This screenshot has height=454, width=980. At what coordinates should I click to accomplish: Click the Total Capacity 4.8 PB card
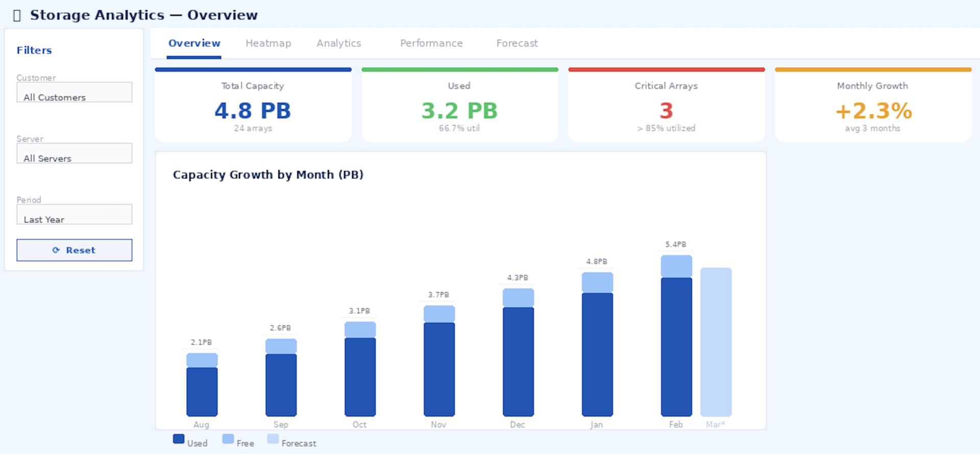pyautogui.click(x=253, y=106)
